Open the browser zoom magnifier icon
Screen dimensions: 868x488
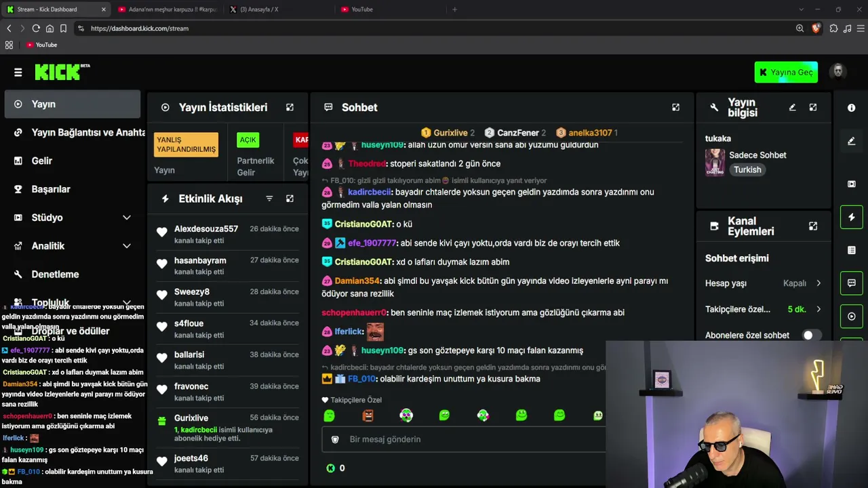pyautogui.click(x=800, y=28)
